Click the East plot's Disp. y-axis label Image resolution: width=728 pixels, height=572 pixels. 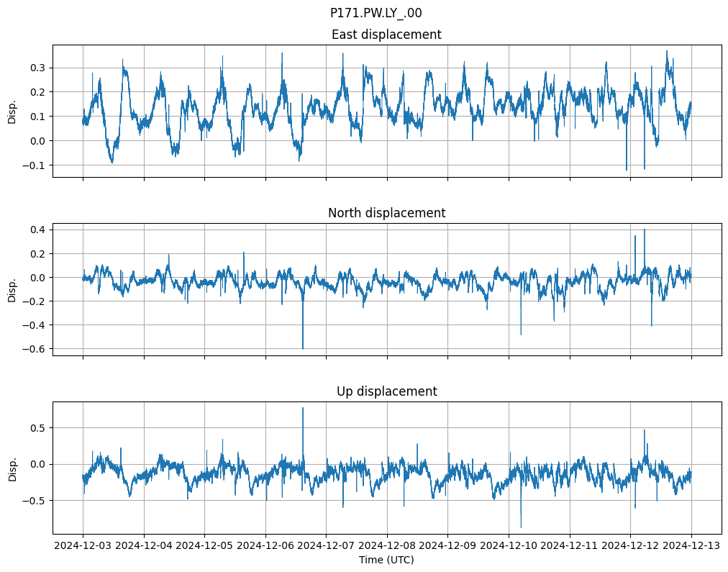click(x=12, y=111)
